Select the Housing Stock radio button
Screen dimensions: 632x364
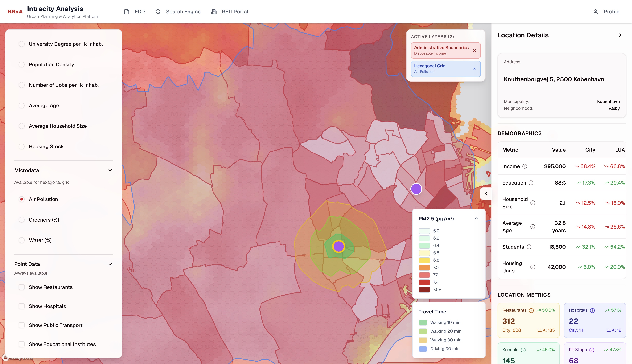[22, 146]
